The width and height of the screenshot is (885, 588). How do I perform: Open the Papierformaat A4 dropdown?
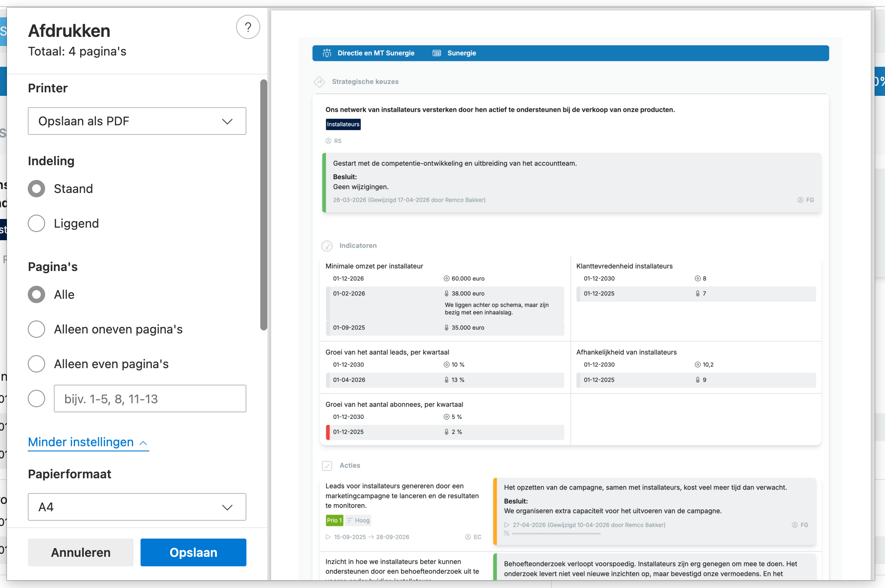pyautogui.click(x=137, y=507)
